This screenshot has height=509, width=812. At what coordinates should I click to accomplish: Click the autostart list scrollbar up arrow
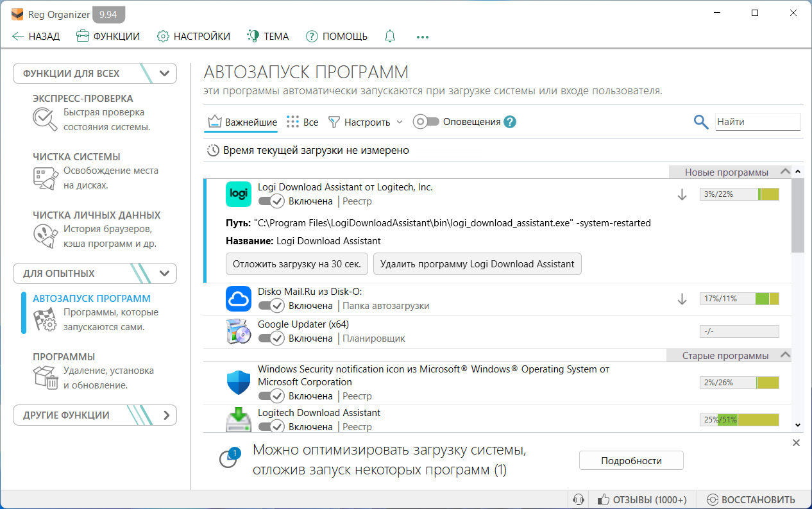tap(798, 172)
